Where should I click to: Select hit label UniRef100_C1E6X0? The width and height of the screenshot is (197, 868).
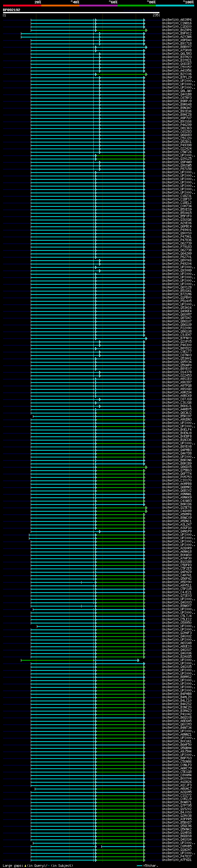point(177,27)
